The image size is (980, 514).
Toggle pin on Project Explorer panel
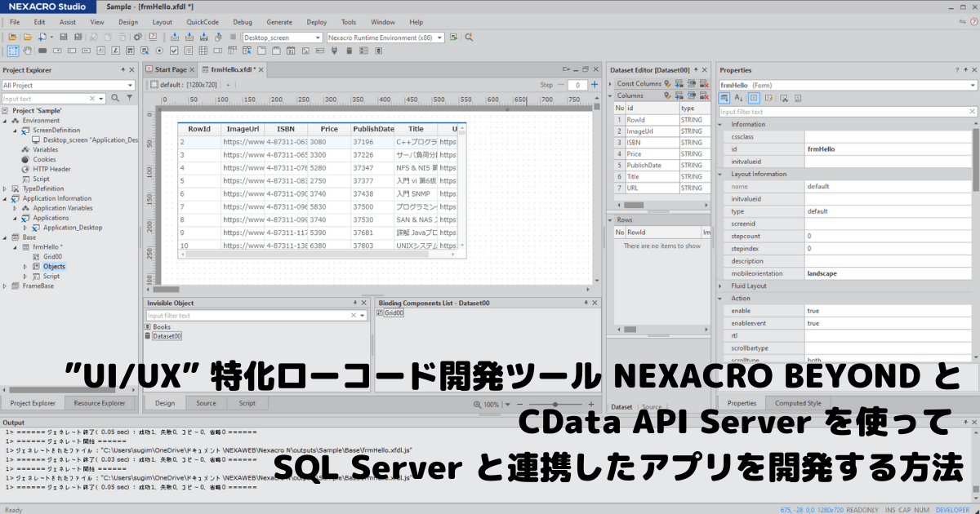(122, 70)
